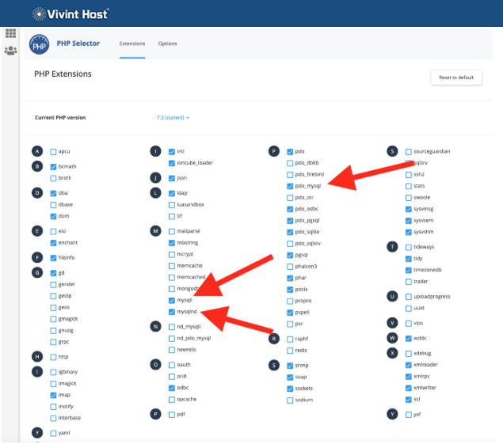
Task: Select the Extensions tab
Action: (x=132, y=44)
